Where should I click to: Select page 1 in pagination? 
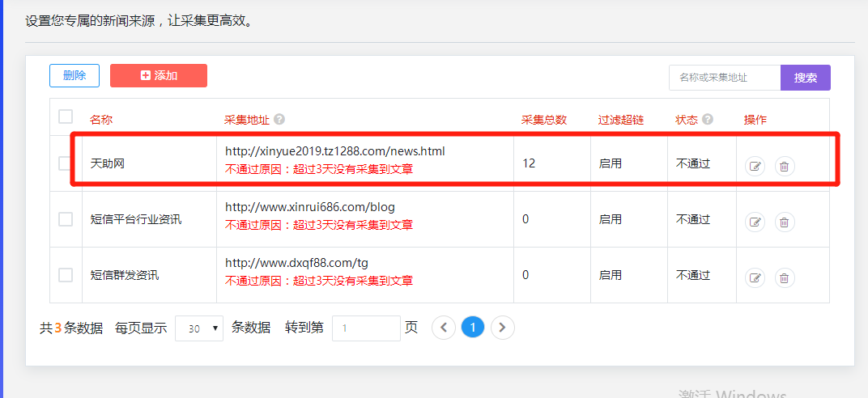[x=473, y=328]
